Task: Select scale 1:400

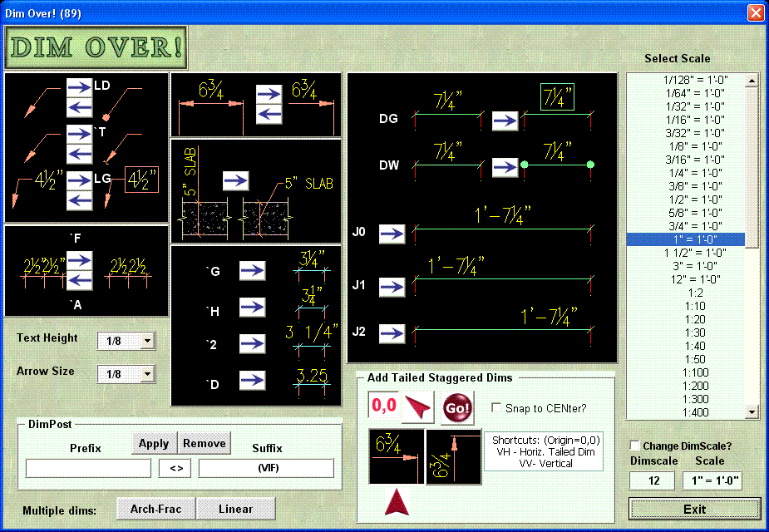Action: (x=686, y=412)
